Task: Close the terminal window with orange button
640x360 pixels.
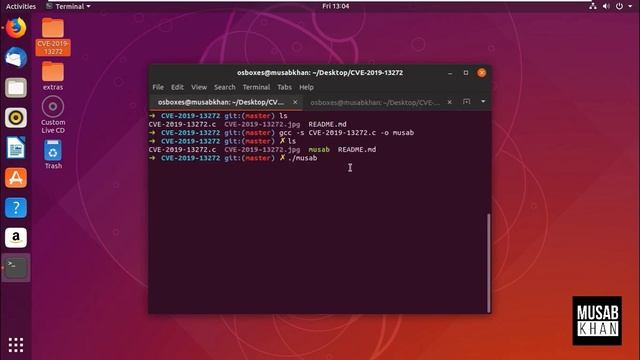Action: 482,73
